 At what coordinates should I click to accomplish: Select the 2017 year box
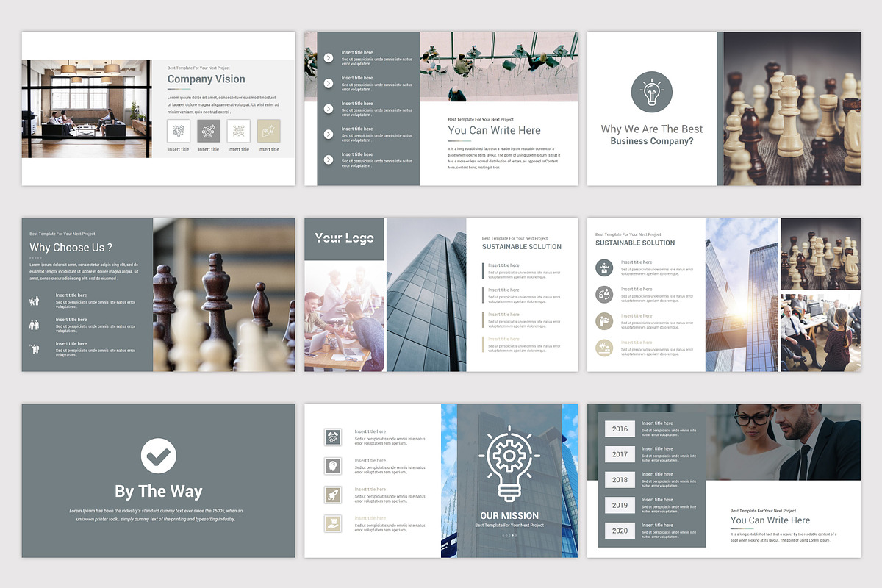(620, 454)
